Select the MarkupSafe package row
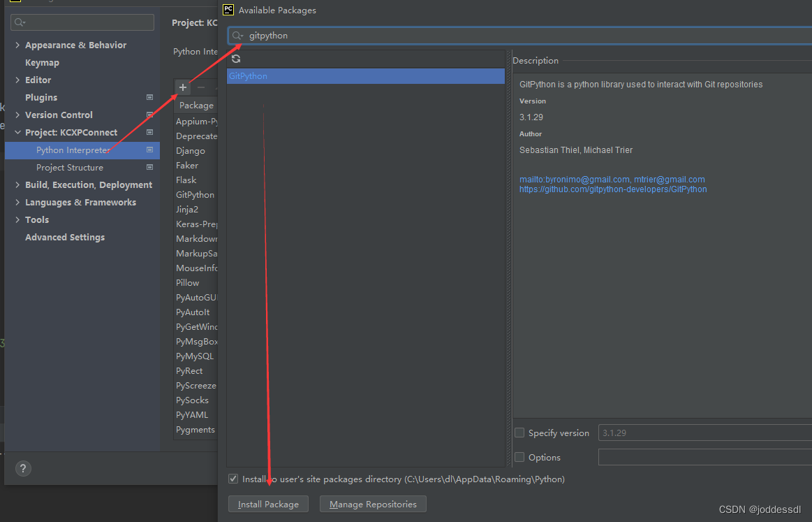This screenshot has height=522, width=812. 195,254
